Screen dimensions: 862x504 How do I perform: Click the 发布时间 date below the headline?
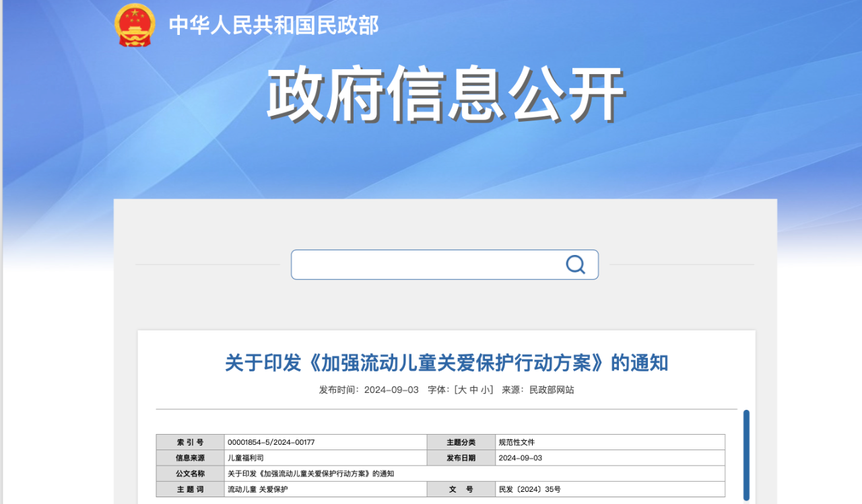(x=391, y=390)
